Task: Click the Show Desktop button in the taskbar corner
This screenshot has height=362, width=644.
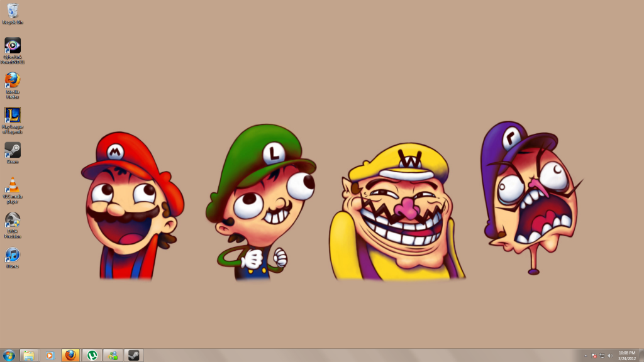Action: point(641,356)
